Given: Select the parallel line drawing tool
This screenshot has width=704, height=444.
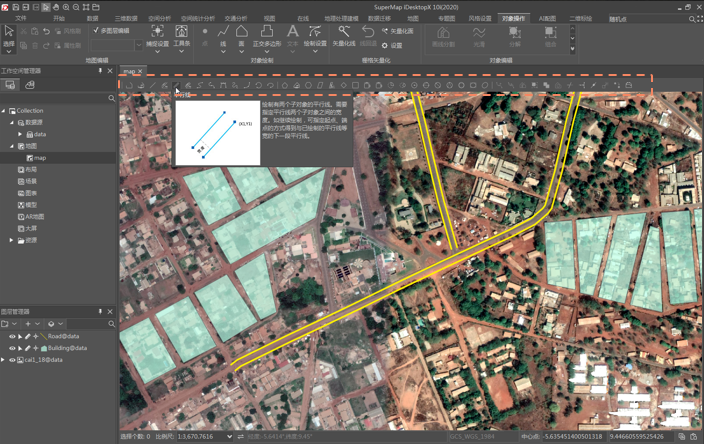Looking at the screenshot, I should tap(176, 86).
